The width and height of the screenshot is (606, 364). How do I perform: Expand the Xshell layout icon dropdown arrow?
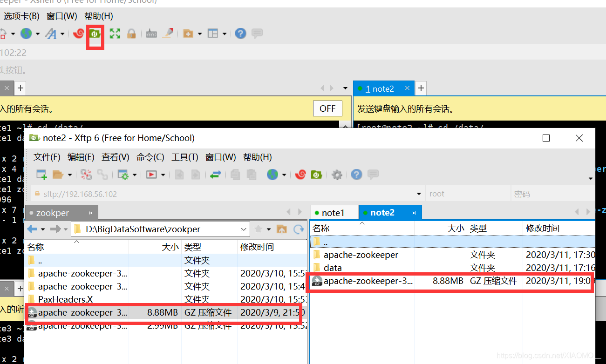225,34
